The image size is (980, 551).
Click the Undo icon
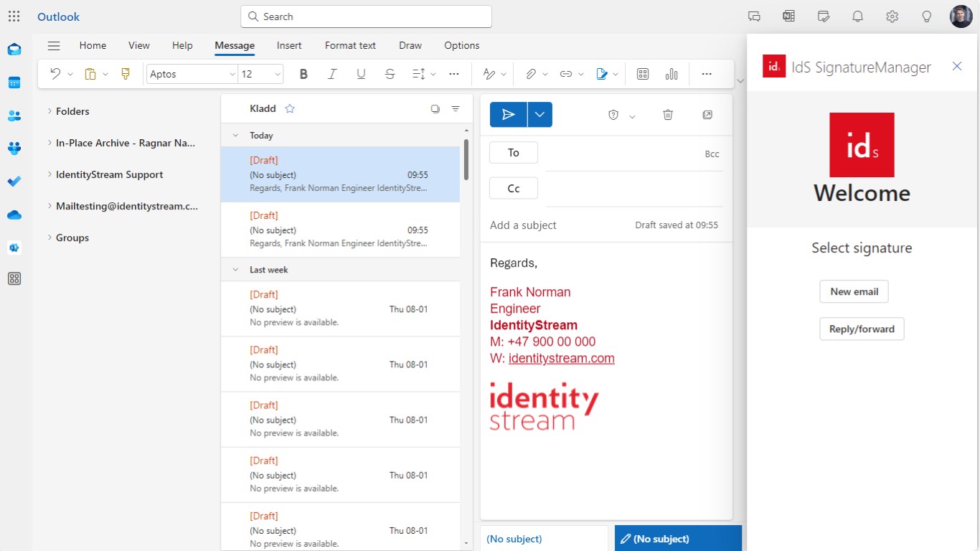click(x=55, y=74)
